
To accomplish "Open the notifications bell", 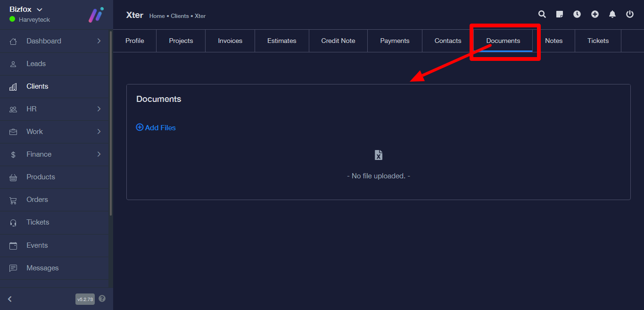I will (x=612, y=14).
